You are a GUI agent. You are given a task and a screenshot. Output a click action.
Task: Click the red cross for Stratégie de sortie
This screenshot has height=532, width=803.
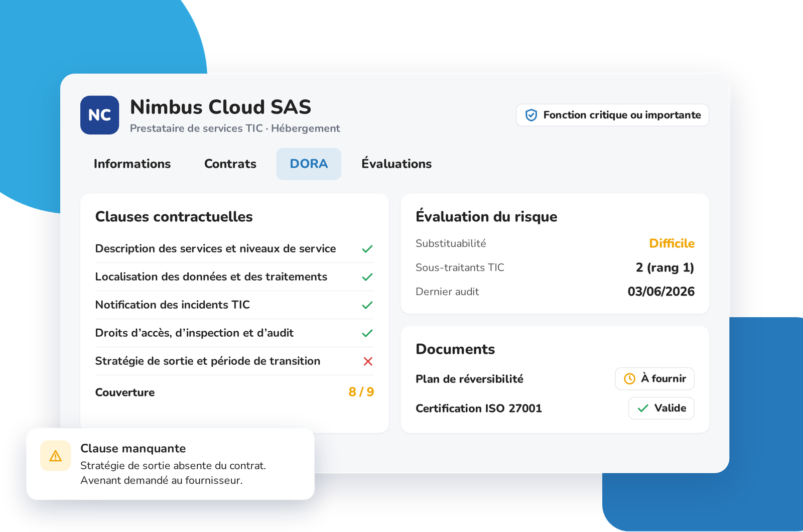click(x=368, y=361)
